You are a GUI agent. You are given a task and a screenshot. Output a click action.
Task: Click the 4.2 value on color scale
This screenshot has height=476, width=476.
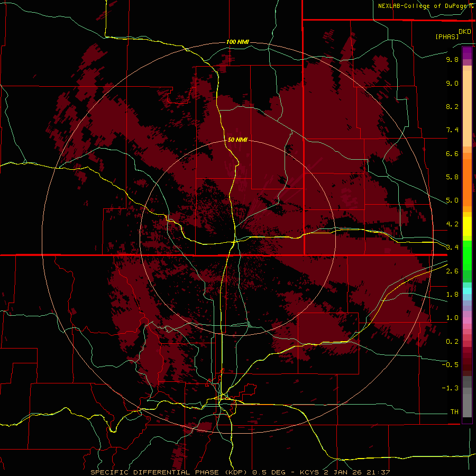(452, 224)
